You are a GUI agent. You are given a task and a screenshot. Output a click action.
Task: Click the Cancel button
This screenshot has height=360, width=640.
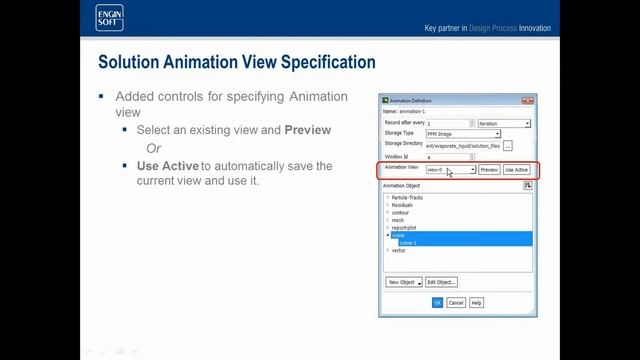pos(456,303)
